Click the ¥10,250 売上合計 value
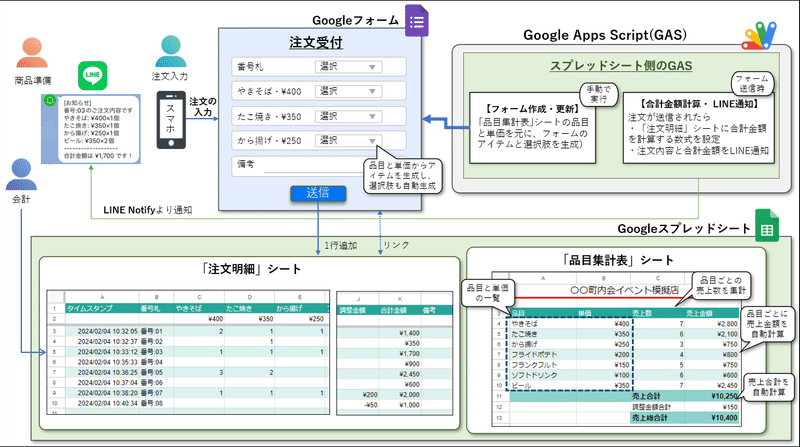Screen dimensions: 800x447 coord(724,396)
